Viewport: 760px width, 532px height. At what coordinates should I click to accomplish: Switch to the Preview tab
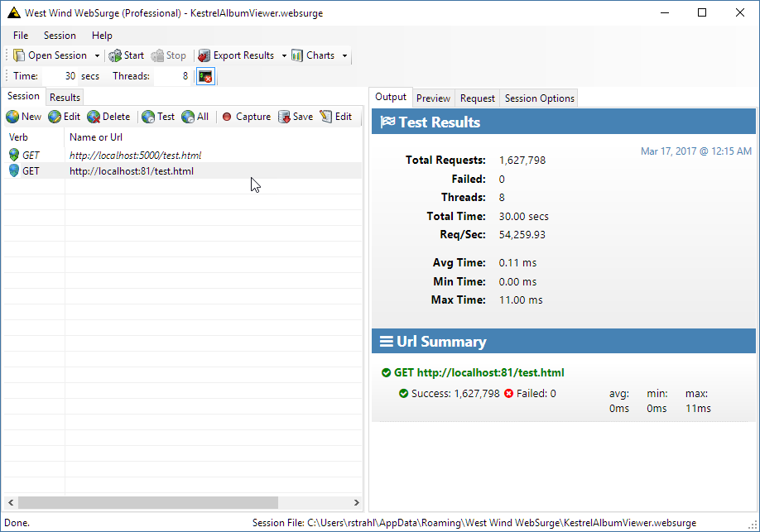433,98
